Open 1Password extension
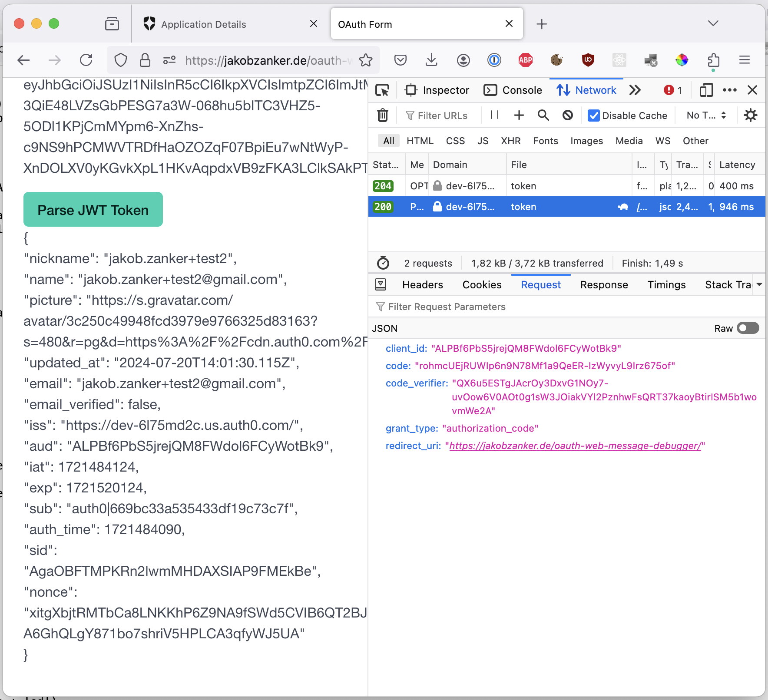Screen dimensions: 768x700 pyautogui.click(x=494, y=60)
